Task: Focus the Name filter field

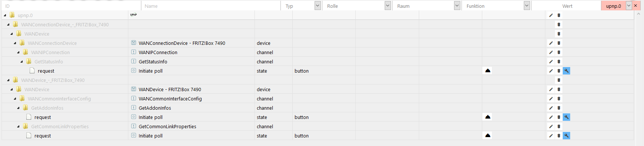Action: [x=211, y=6]
